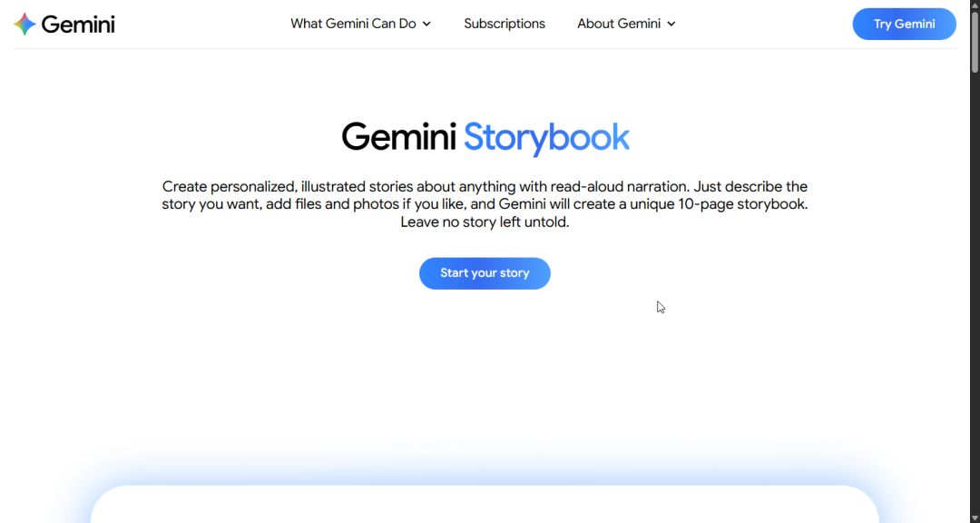Expand chevron beside What Gemini Can Do
Screen dimensions: 980x523
coord(426,24)
